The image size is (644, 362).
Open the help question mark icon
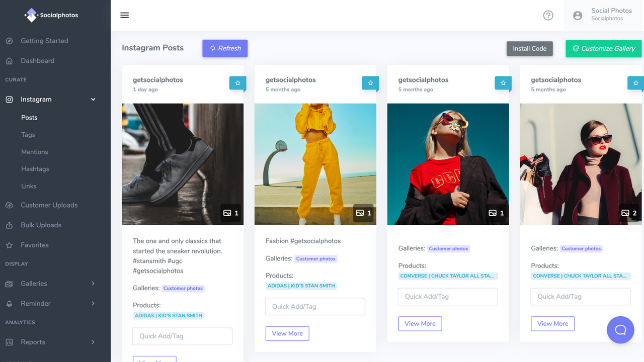pos(548,15)
